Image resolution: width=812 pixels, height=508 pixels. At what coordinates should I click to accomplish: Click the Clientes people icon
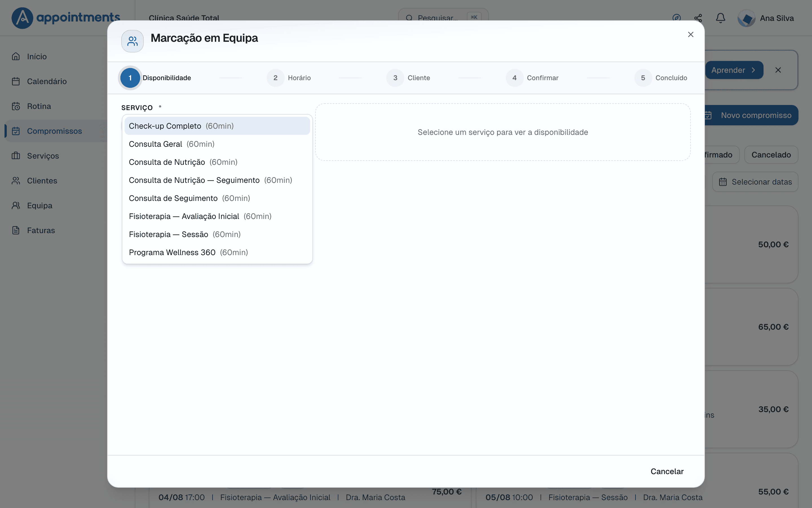click(16, 181)
